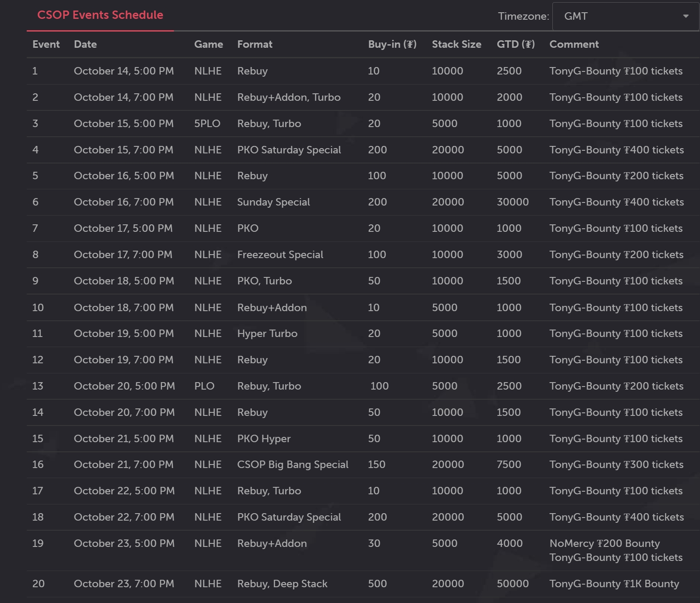
Task: Click the Game column header
Action: [x=209, y=44]
